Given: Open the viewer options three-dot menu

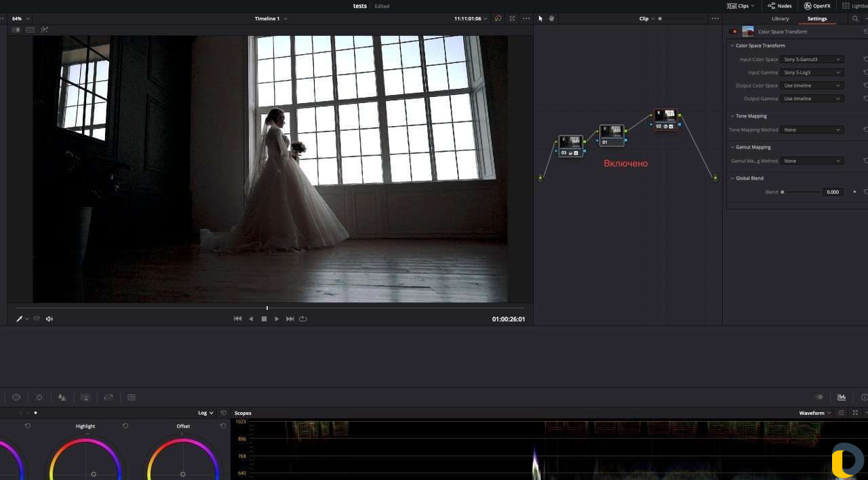Looking at the screenshot, I should click(526, 18).
